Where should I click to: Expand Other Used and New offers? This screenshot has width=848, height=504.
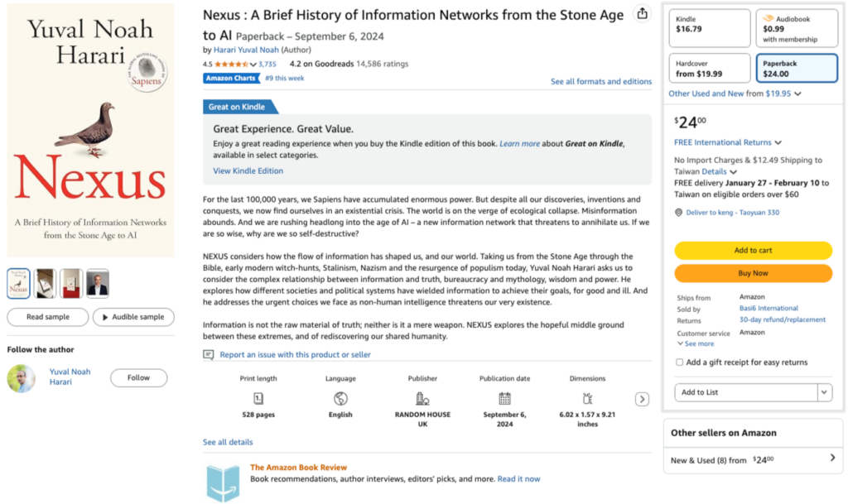point(797,94)
